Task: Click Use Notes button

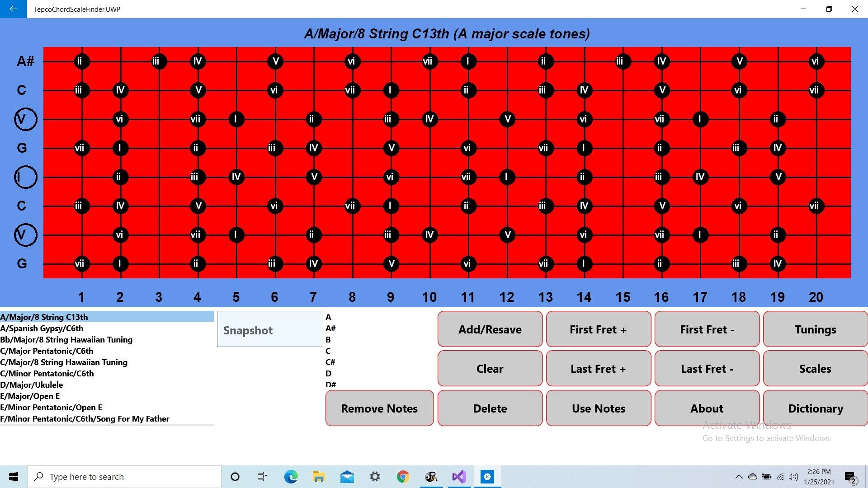Action: pos(598,408)
